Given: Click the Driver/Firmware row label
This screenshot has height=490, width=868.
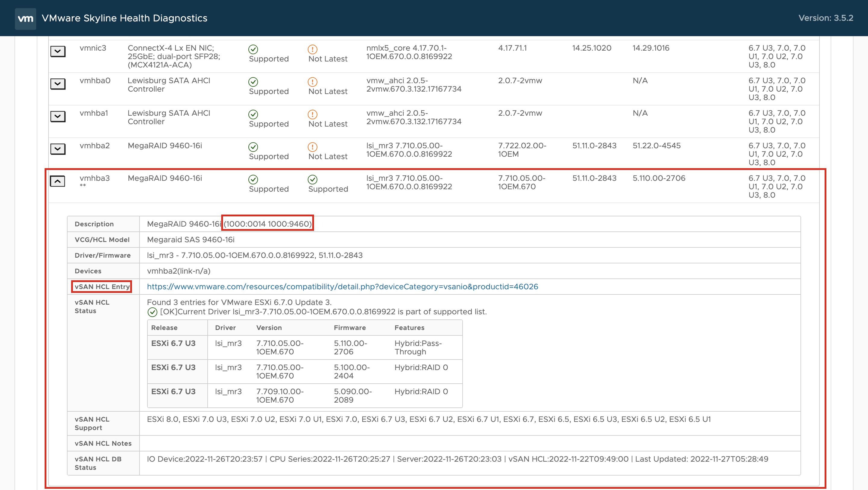Looking at the screenshot, I should pos(102,256).
